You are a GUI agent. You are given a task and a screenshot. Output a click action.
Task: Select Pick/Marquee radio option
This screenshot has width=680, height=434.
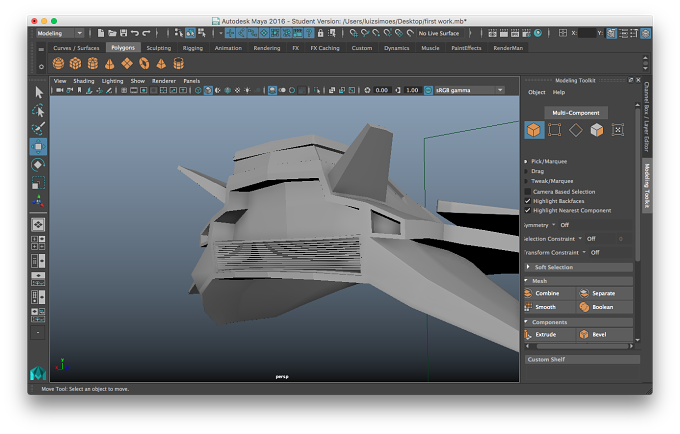click(526, 161)
